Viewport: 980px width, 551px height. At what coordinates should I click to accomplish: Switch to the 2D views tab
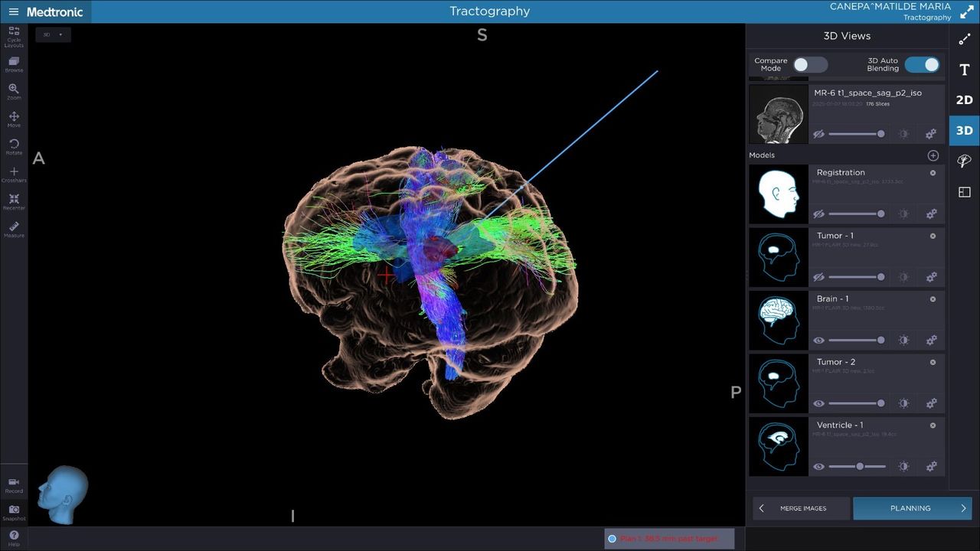964,99
